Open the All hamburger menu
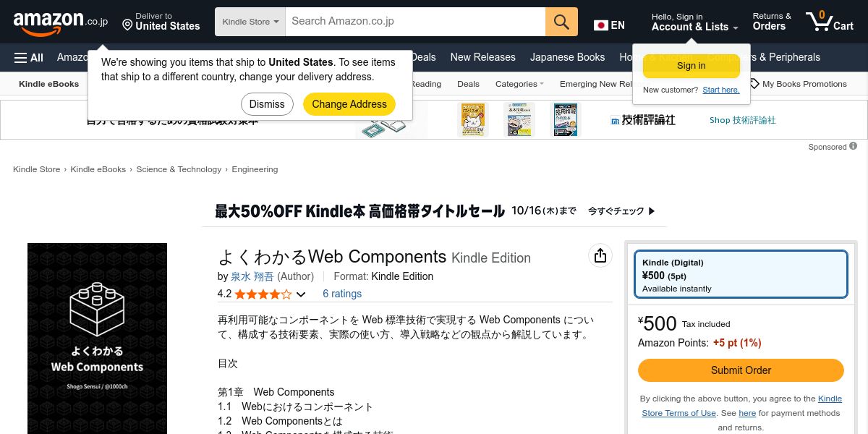Image resolution: width=868 pixels, height=434 pixels. [x=29, y=57]
